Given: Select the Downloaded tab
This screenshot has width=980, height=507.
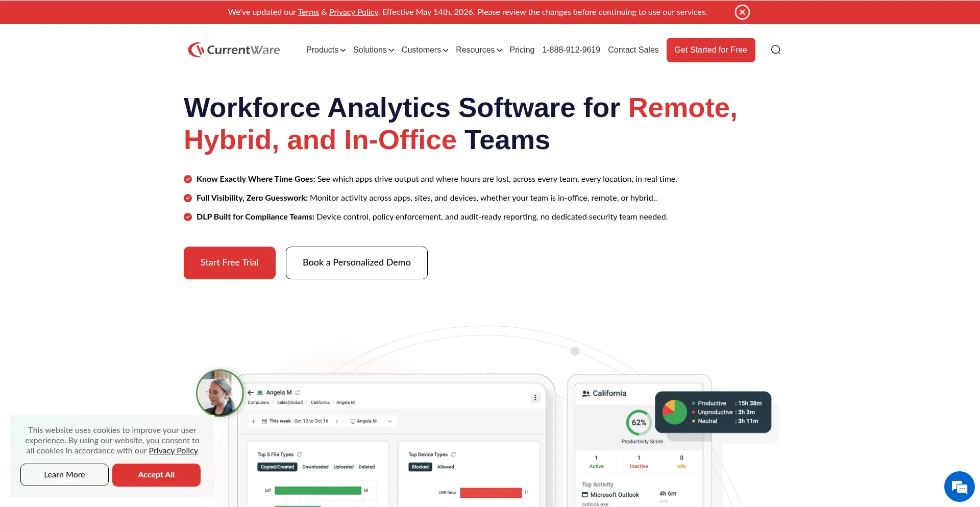Looking at the screenshot, I should click(x=315, y=467).
